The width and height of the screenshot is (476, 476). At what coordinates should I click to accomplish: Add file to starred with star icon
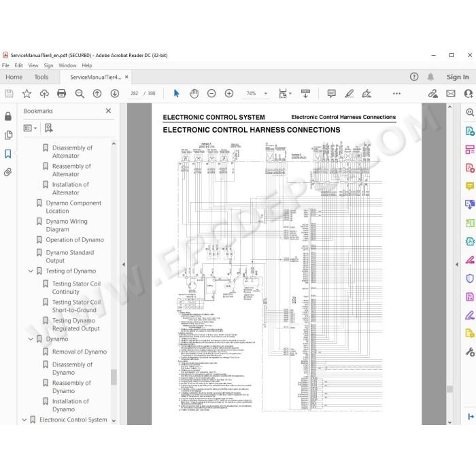point(27,93)
